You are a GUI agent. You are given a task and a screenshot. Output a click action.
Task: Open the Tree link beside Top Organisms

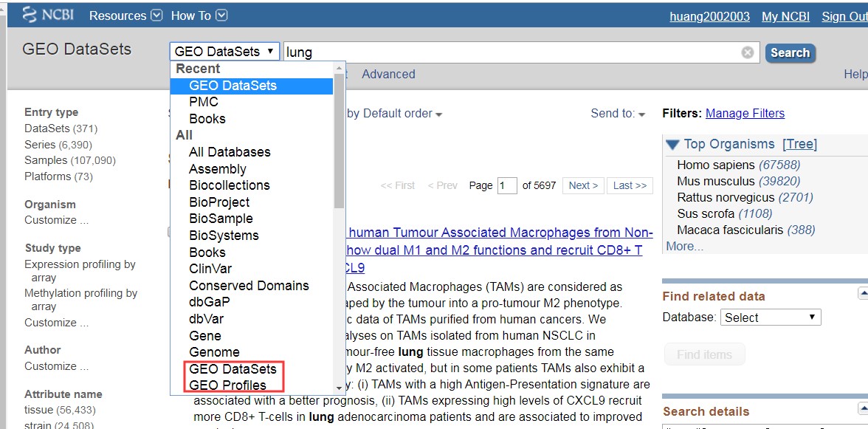click(799, 145)
